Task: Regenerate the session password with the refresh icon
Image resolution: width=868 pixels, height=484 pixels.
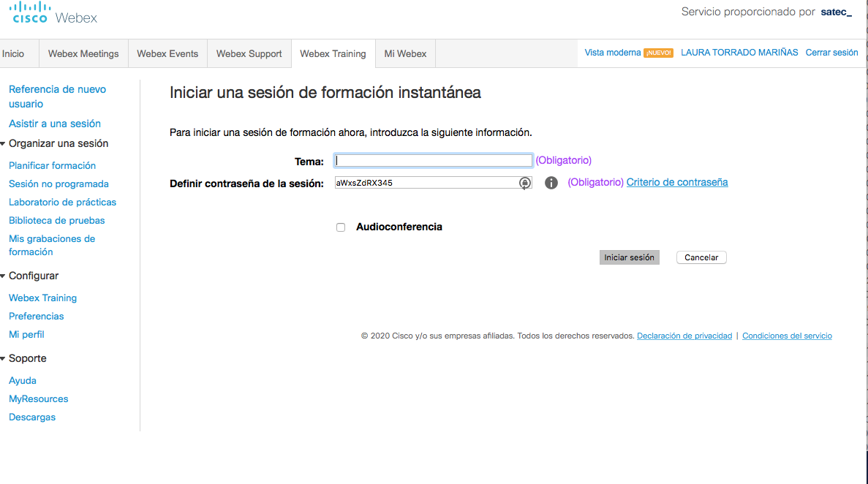Action: [x=525, y=183]
